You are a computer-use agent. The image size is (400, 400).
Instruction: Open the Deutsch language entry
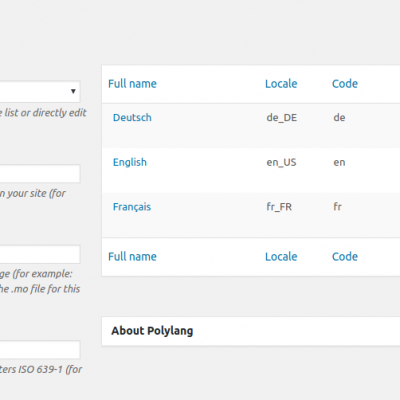[x=132, y=118]
